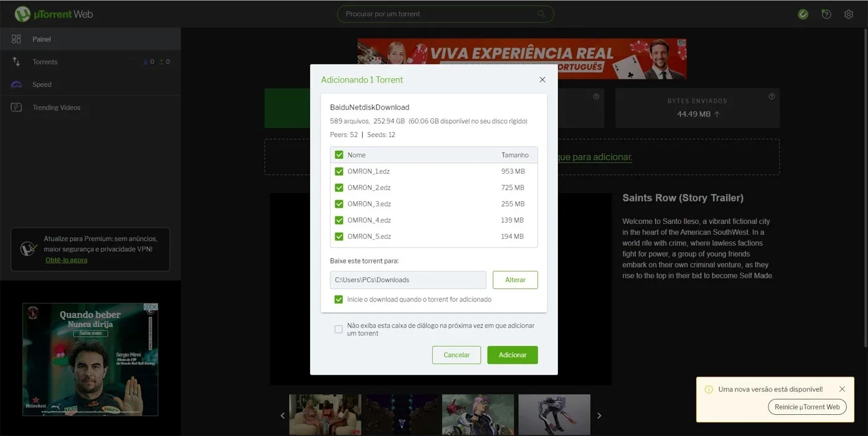Open the robot walker thumbnail
868x436 pixels.
tap(554, 414)
